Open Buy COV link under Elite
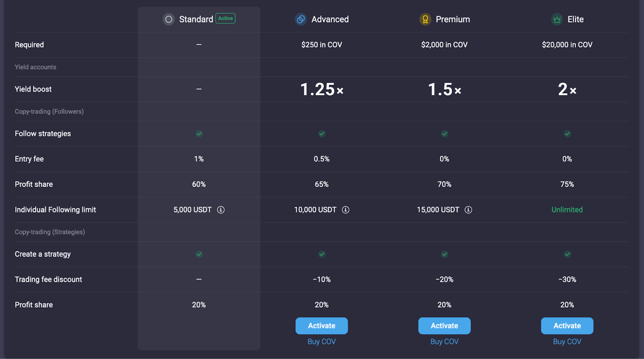This screenshot has height=359, width=644. click(x=567, y=341)
